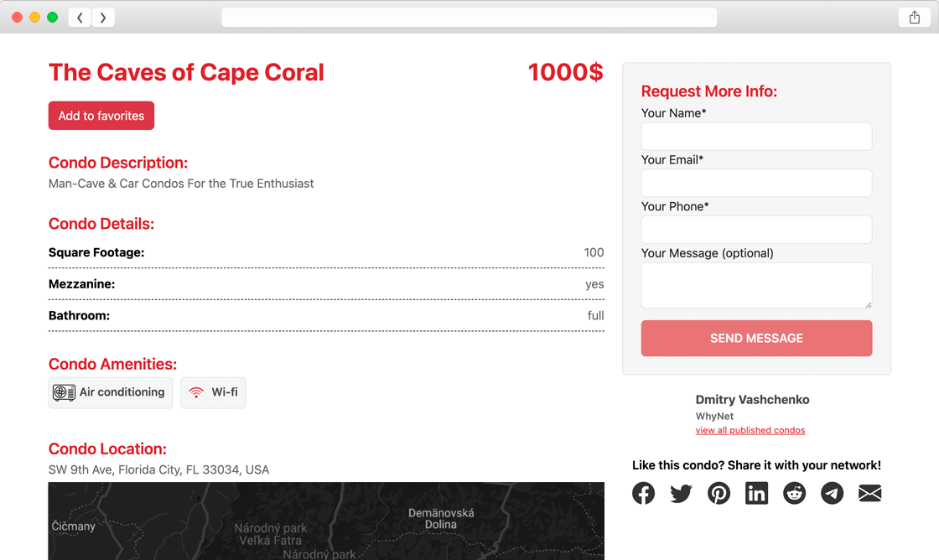
Task: Click into the Your Email field
Action: tap(756, 183)
